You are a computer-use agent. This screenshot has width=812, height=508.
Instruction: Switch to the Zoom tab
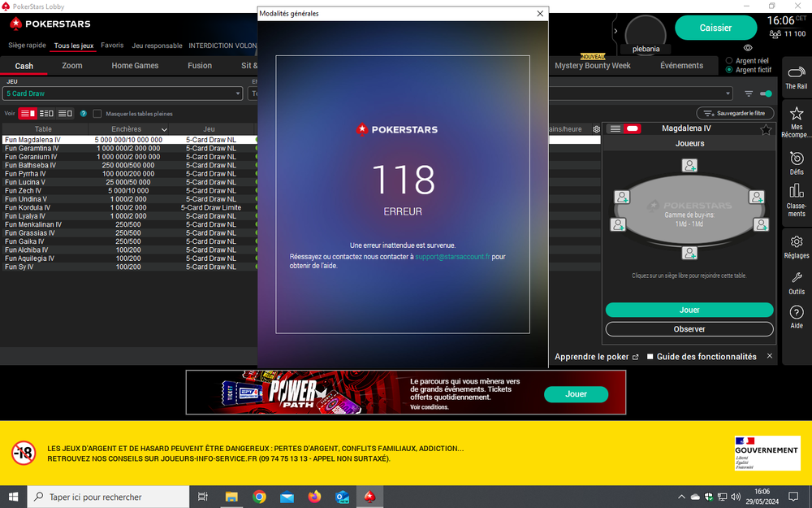(72, 66)
